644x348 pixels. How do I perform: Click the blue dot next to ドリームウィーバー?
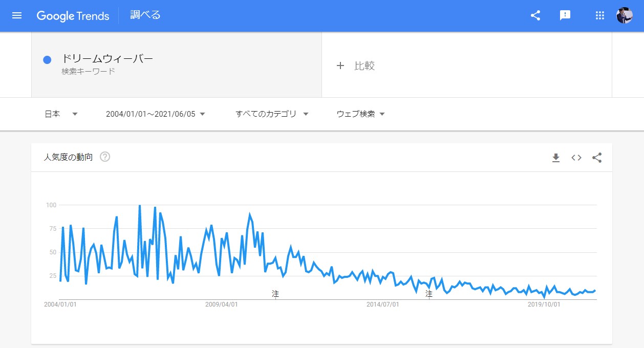47,60
